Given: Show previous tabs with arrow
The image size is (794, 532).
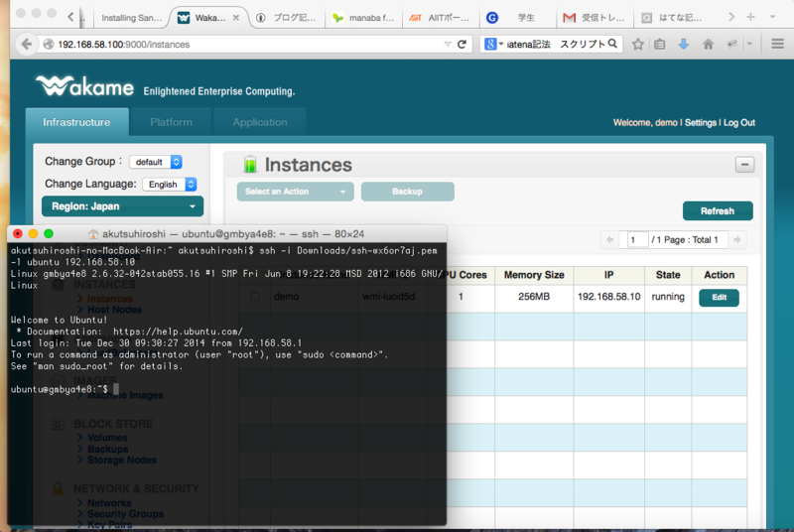Looking at the screenshot, I should 70,17.
